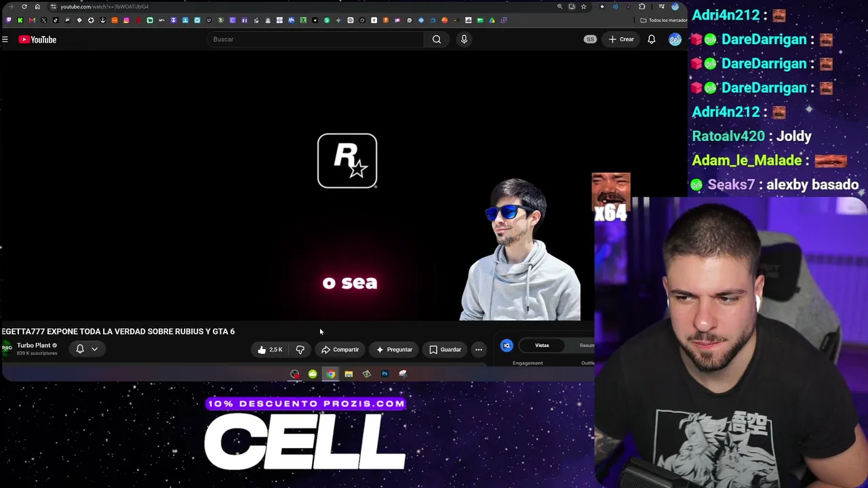Click the search magnifier button on YouTube
This screenshot has height=488, width=868.
pos(437,39)
